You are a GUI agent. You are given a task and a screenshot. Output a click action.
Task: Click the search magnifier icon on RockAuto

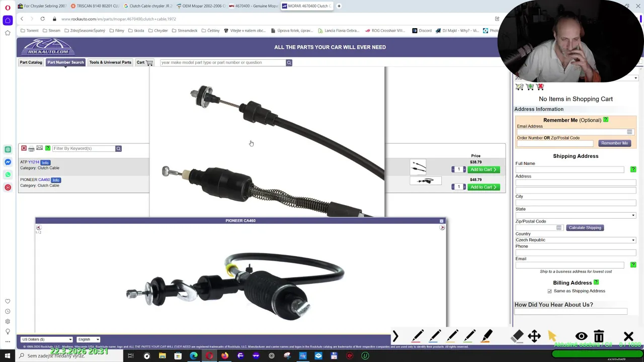point(289,62)
